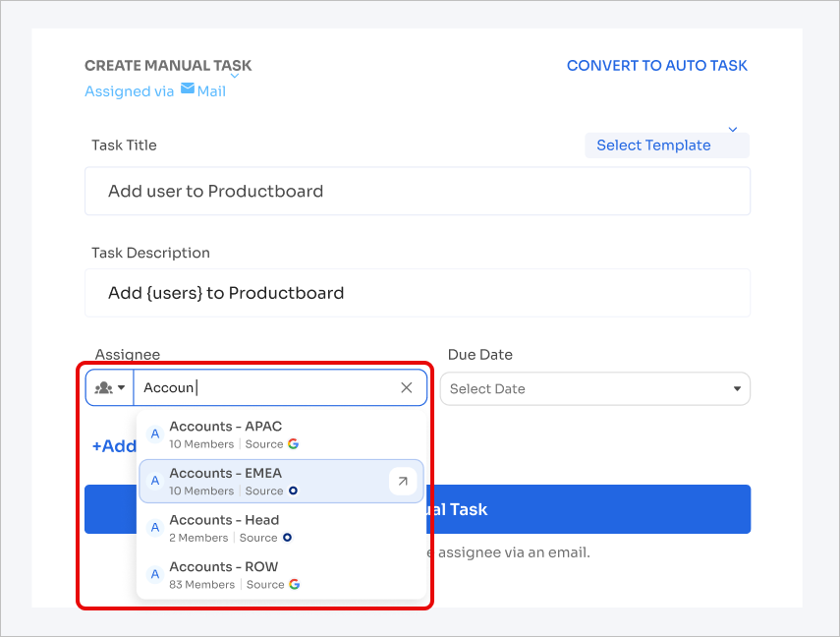Clear the assignee search with X icon

[407, 388]
